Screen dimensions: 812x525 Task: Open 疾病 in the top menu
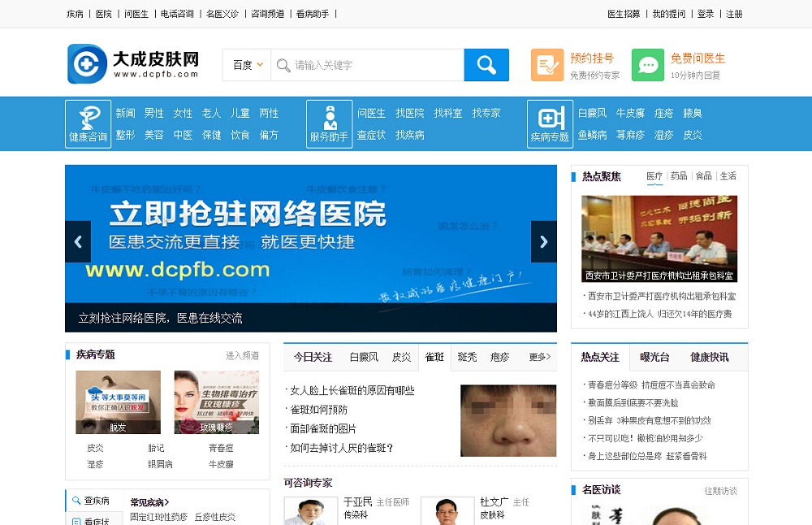(75, 14)
